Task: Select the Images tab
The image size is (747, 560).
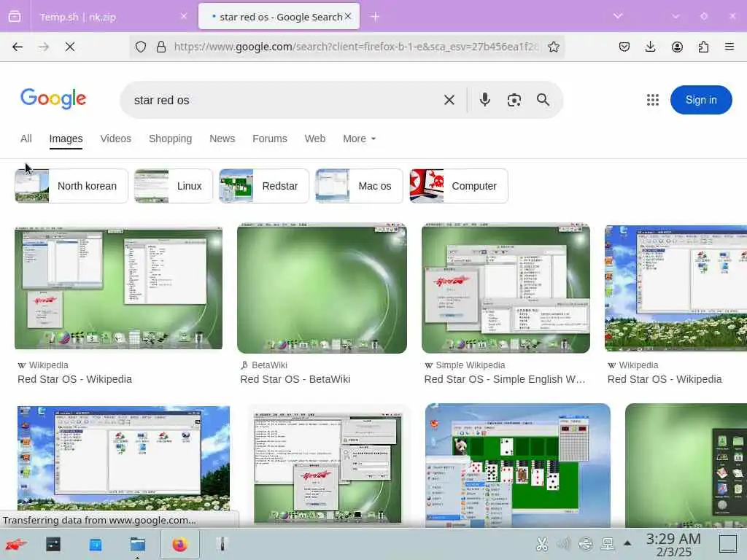Action: (66, 139)
